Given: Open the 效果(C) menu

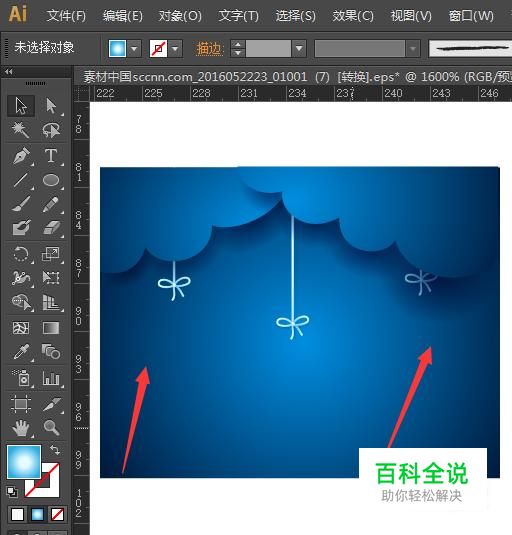Looking at the screenshot, I should (x=353, y=16).
